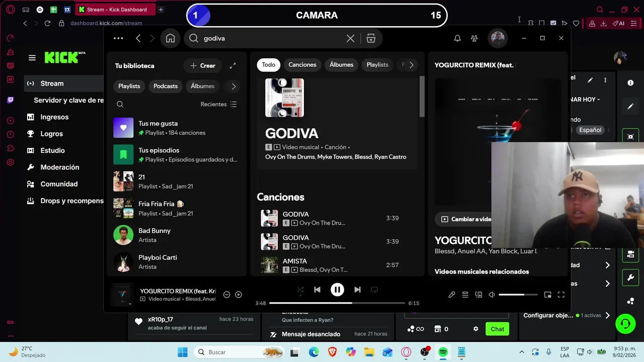Open the play queue
Image resolution: width=644 pixels, height=362 pixels.
[465, 295]
